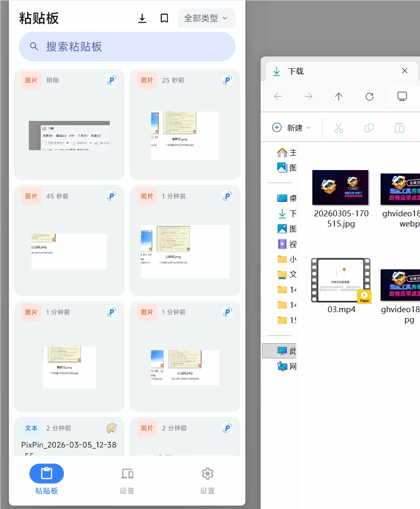Open the 文 folder in Explorer sidebar
The height and width of the screenshot is (509, 420).
coord(286,274)
